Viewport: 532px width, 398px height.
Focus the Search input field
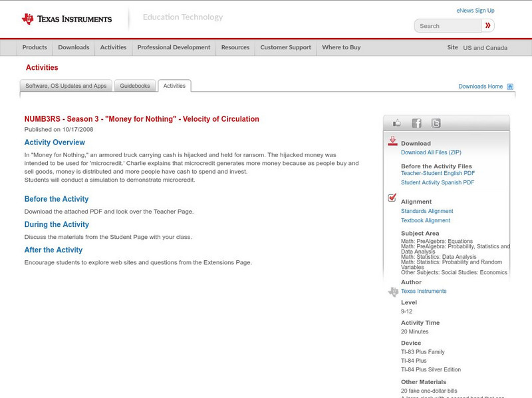pyautogui.click(x=448, y=26)
